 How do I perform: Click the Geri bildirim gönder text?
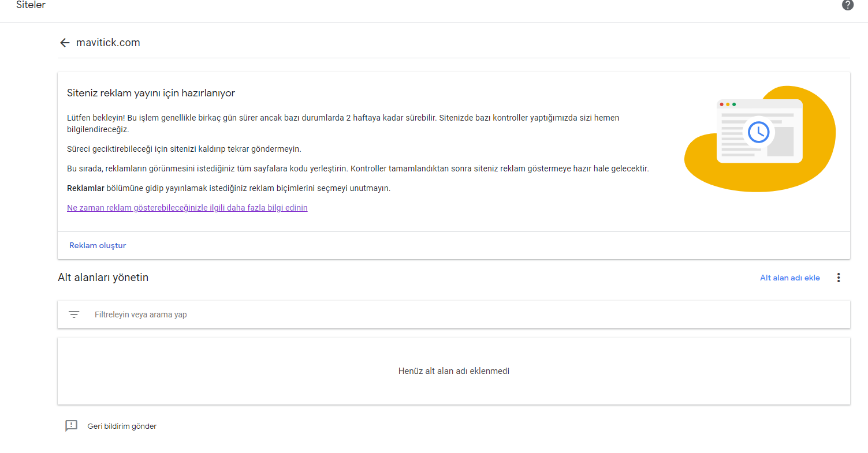[122, 426]
